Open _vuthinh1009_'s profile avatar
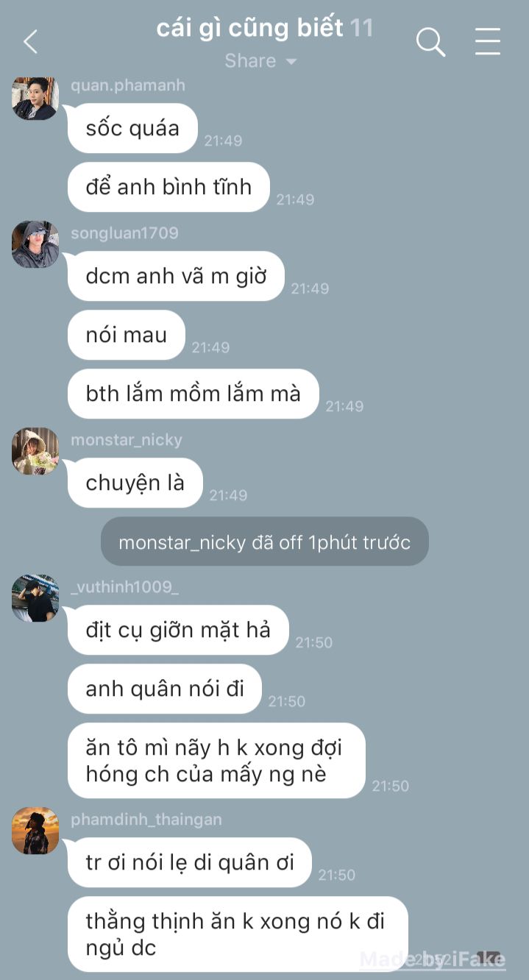This screenshot has width=529, height=980. tap(35, 598)
